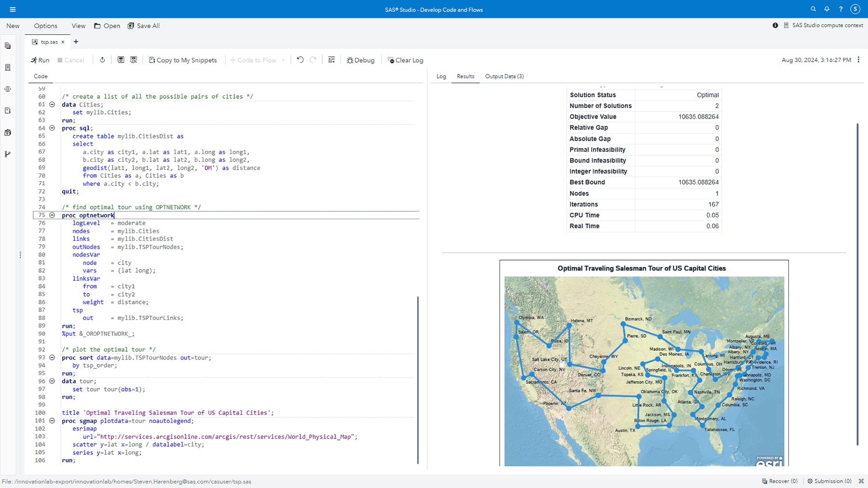The image size is (868, 488).
Task: Open the search icon in the top bar
Action: (x=813, y=9)
